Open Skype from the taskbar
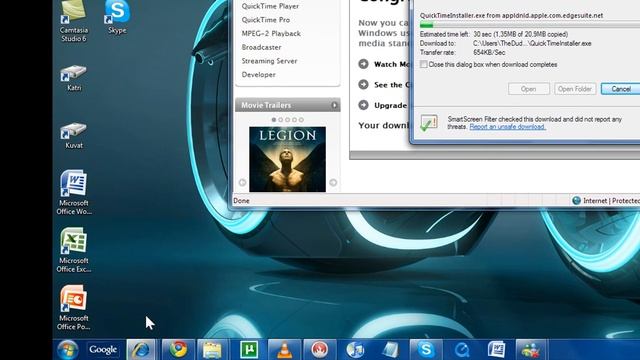This screenshot has width=640, height=360. (x=426, y=350)
